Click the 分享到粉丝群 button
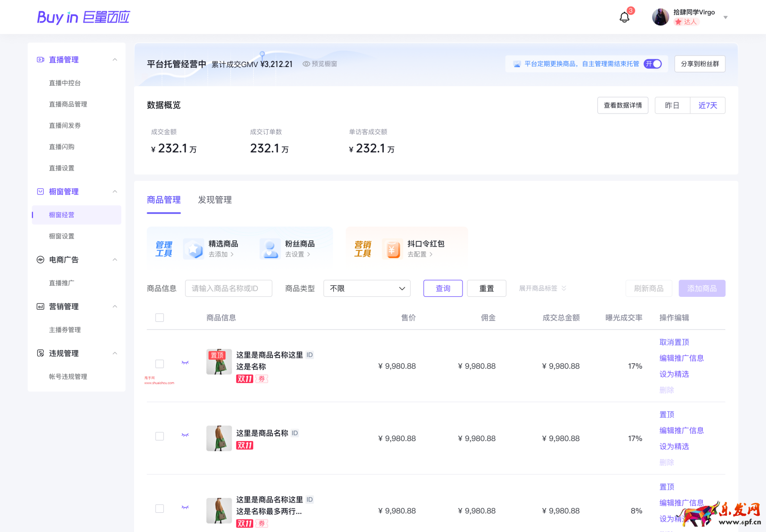 point(699,64)
